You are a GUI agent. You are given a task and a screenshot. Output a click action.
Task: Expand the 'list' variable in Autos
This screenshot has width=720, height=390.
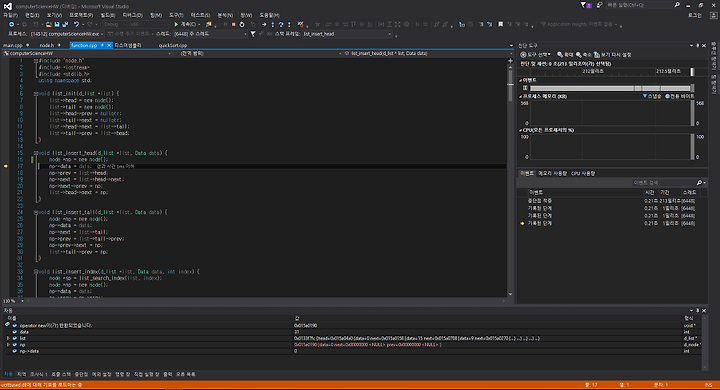(x=8, y=338)
